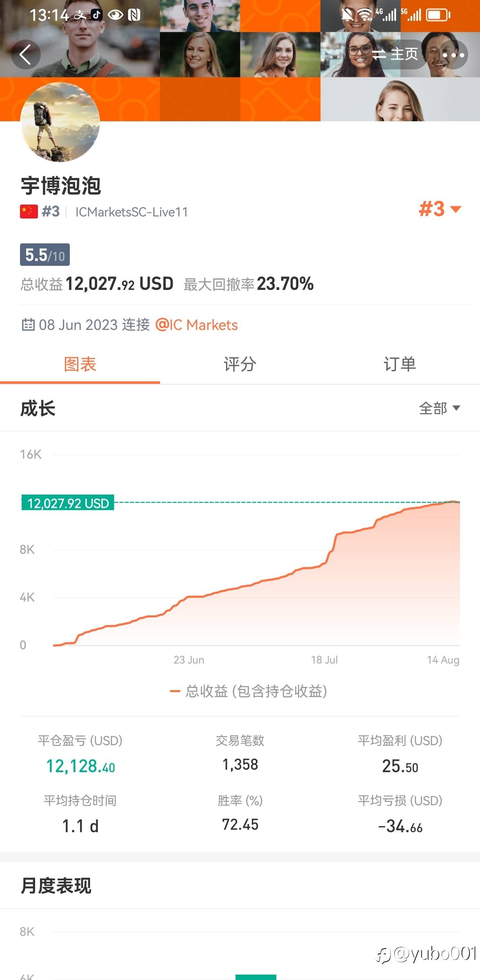Tap the calendar icon beside 08 Jun 2023
This screenshot has width=480, height=980.
(28, 325)
